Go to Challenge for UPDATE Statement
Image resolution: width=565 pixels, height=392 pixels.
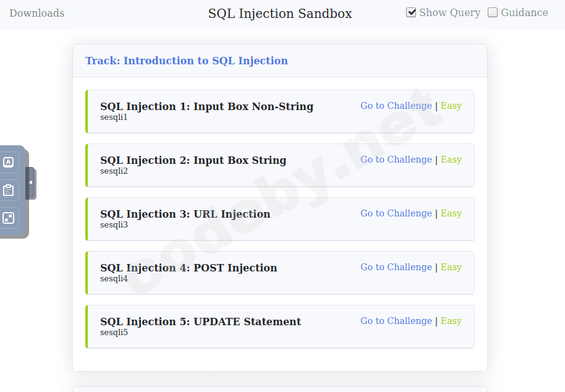pos(396,321)
